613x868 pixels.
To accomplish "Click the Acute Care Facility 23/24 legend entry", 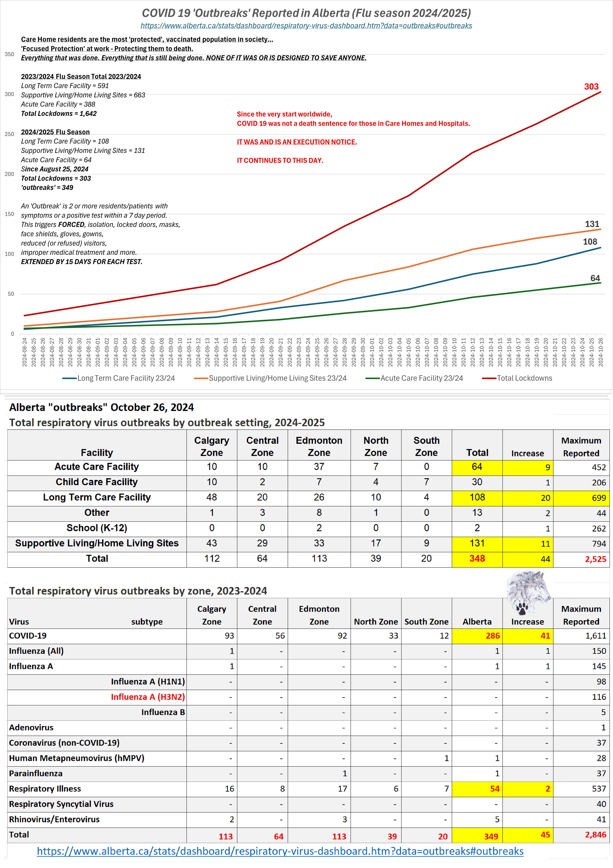I will coord(414,378).
